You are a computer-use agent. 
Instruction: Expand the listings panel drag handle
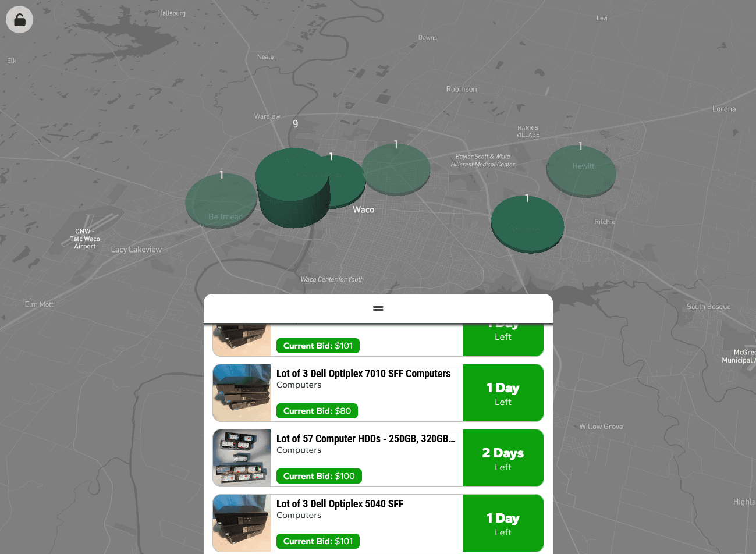pyautogui.click(x=378, y=308)
